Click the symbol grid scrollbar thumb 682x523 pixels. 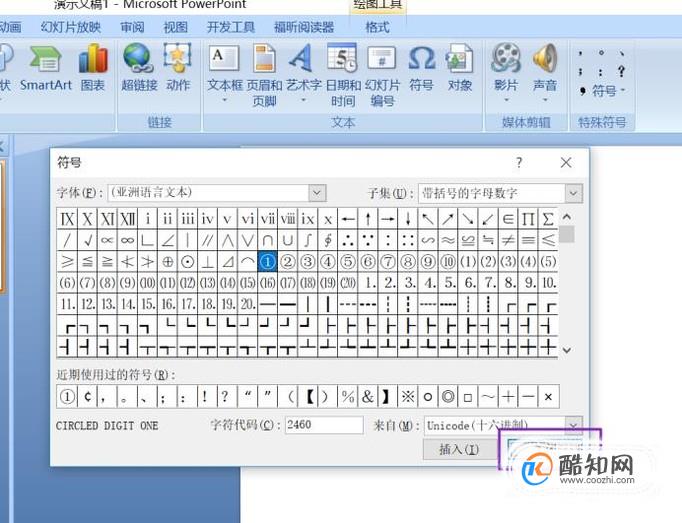[567, 235]
